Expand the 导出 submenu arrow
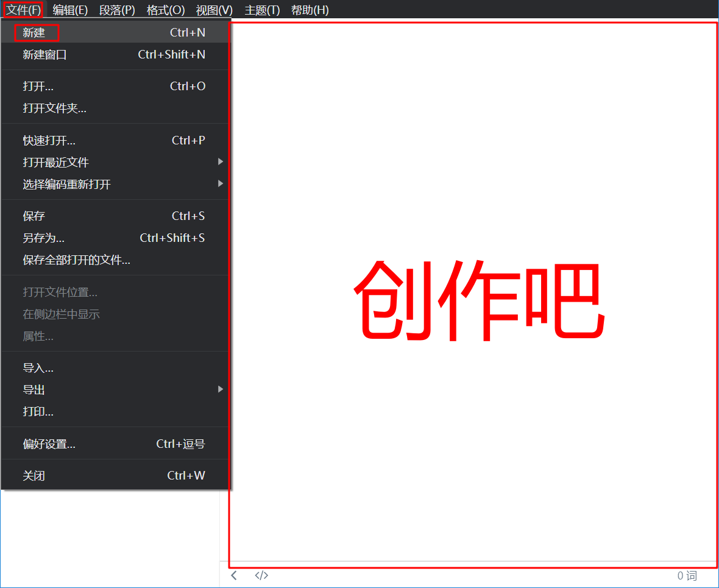This screenshot has height=588, width=719. point(221,389)
